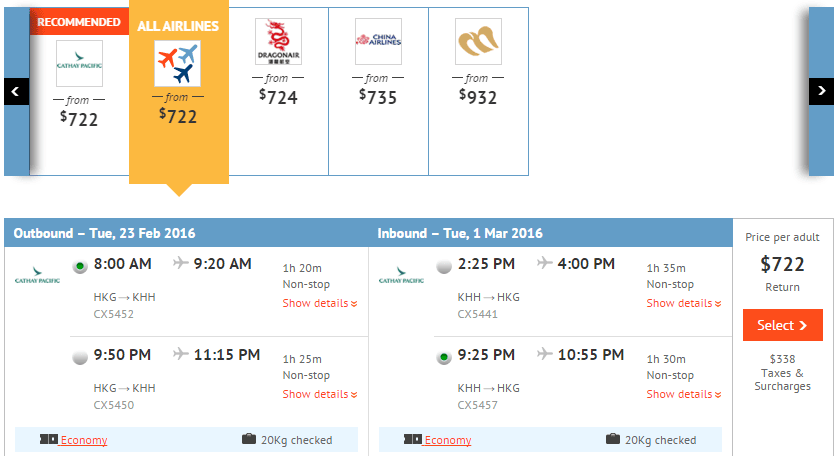Screen dimensions: 837x456
Task: Click the All Airlines planes icon
Action: 178,63
